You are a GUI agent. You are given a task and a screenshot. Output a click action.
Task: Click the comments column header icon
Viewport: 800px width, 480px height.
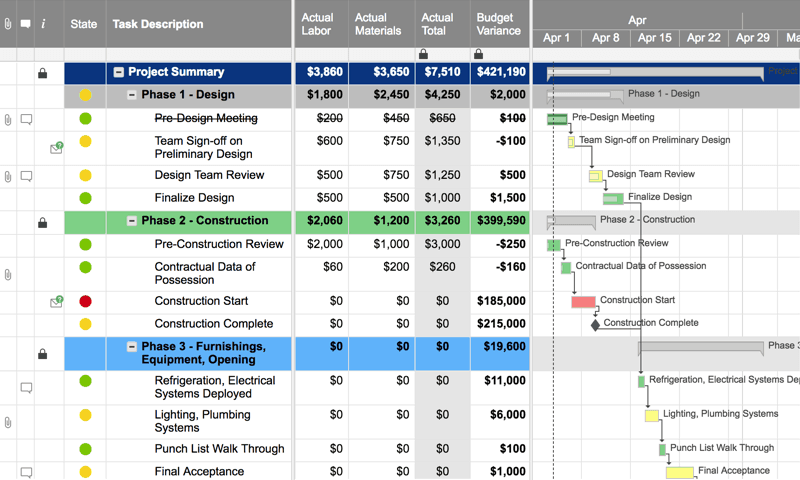26,24
